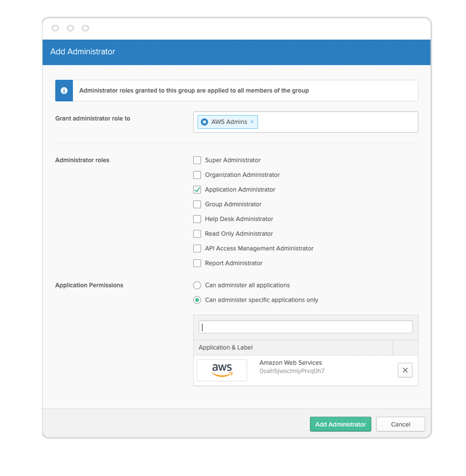Click the AWS logo thumbnail

(x=222, y=370)
